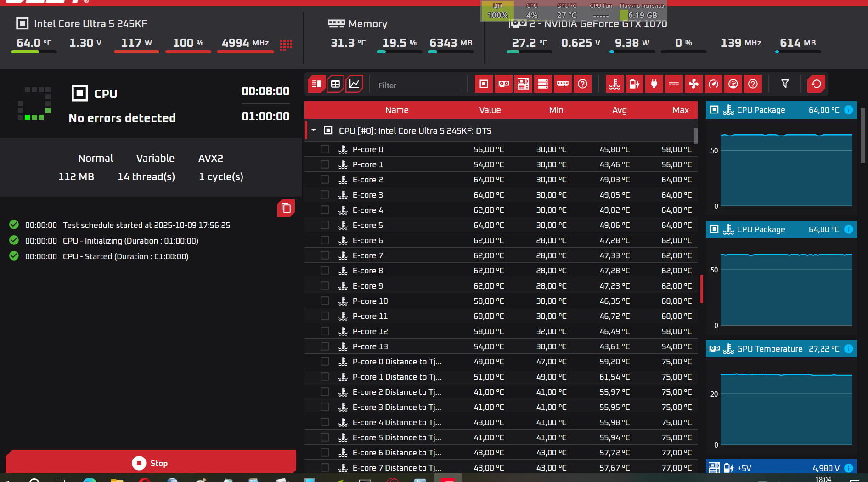The height and width of the screenshot is (482, 868).
Task: Toggle the voltage sensor type filter
Action: pyautogui.click(x=635, y=84)
